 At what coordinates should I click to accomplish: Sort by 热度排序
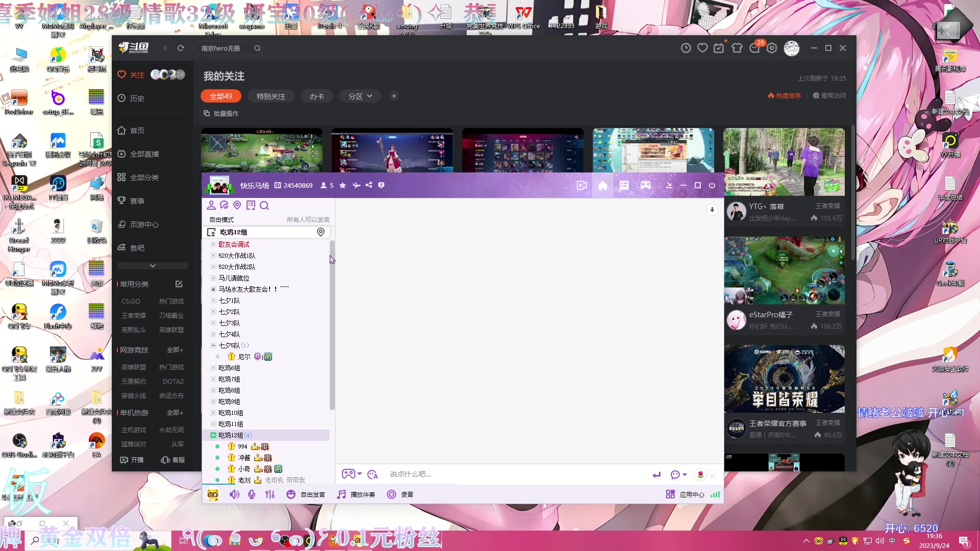785,96
